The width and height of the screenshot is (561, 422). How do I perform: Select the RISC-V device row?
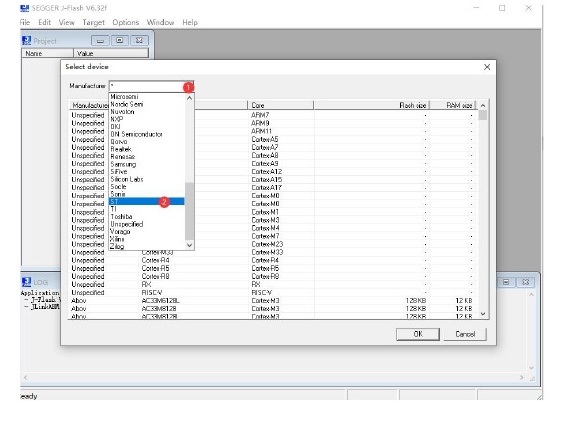[x=273, y=292]
